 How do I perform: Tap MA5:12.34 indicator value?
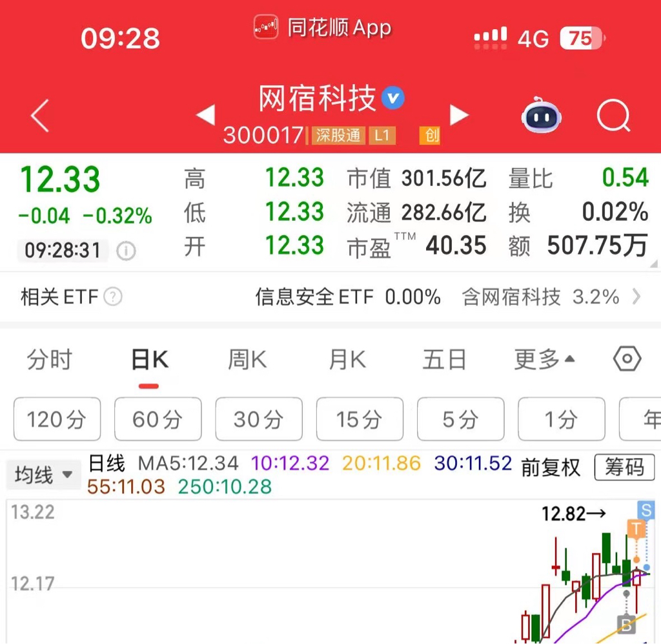[x=188, y=463]
